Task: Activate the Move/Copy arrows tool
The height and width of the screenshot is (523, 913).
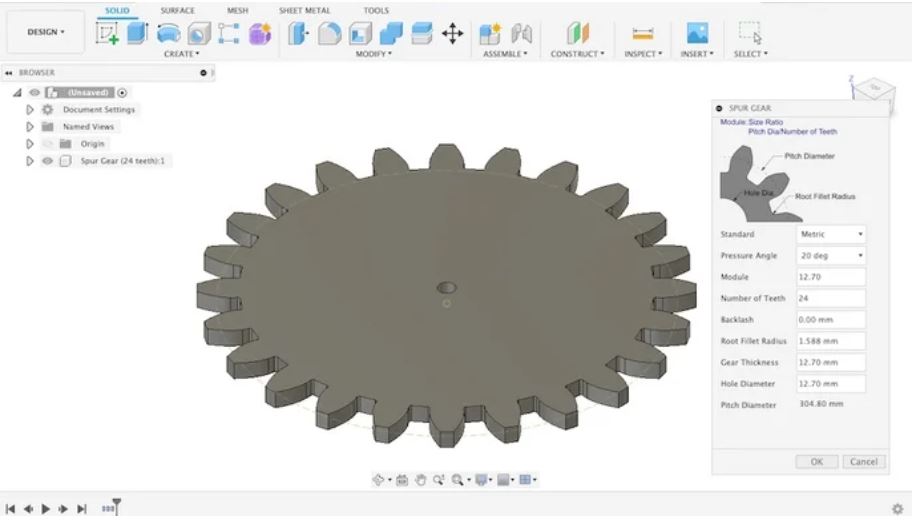Action: pos(452,33)
